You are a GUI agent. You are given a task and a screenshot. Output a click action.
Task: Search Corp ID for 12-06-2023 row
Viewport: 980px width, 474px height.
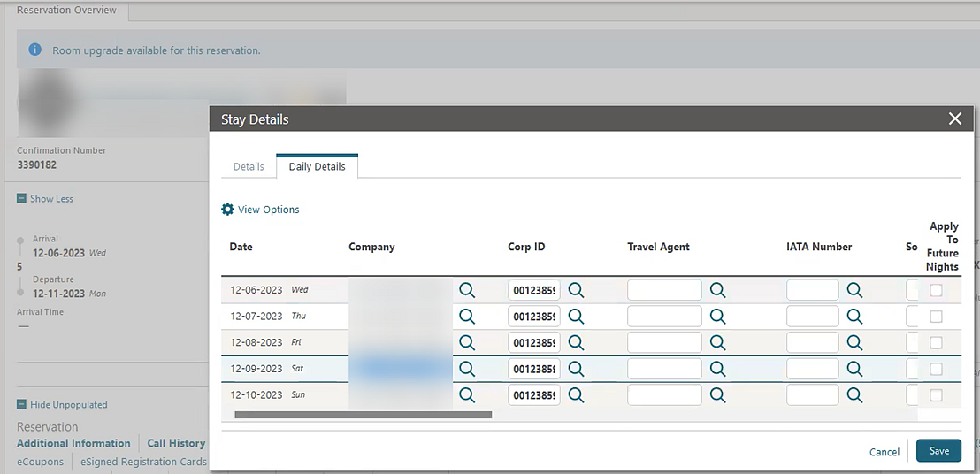click(x=576, y=290)
